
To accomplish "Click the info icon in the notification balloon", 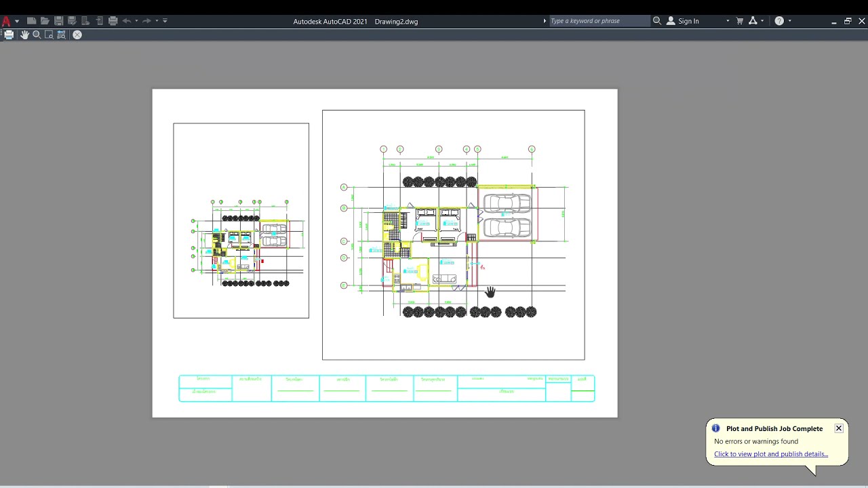I will 715,428.
